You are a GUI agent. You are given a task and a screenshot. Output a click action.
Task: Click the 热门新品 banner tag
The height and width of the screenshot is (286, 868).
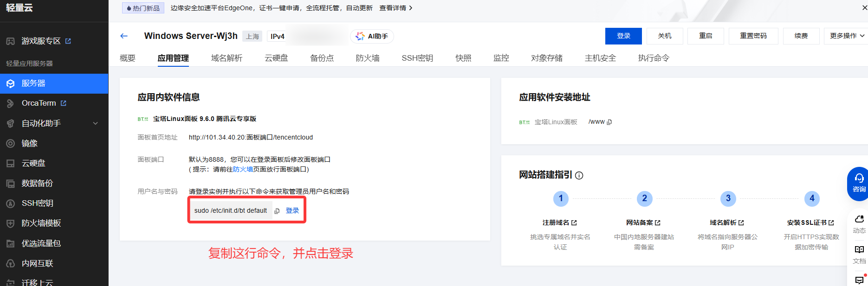point(143,8)
